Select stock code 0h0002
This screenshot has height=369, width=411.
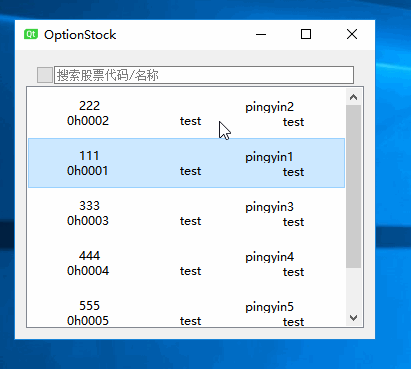tap(88, 121)
